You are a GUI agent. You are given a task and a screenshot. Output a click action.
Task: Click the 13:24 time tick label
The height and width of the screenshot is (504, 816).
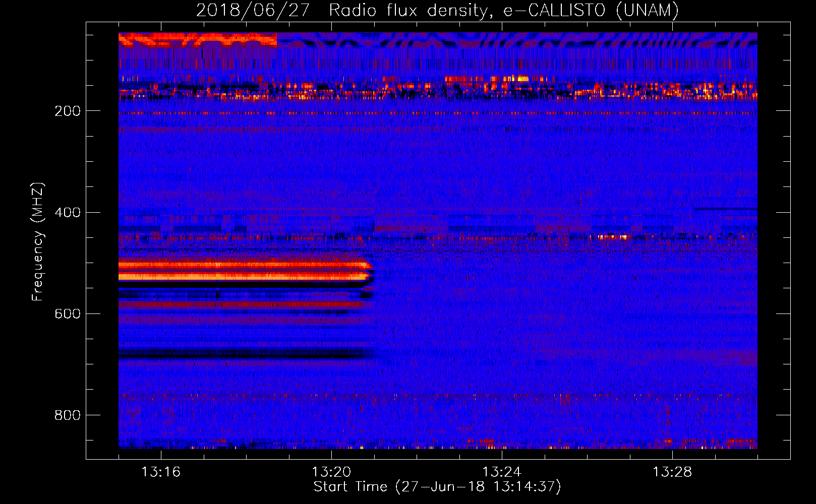(502, 472)
